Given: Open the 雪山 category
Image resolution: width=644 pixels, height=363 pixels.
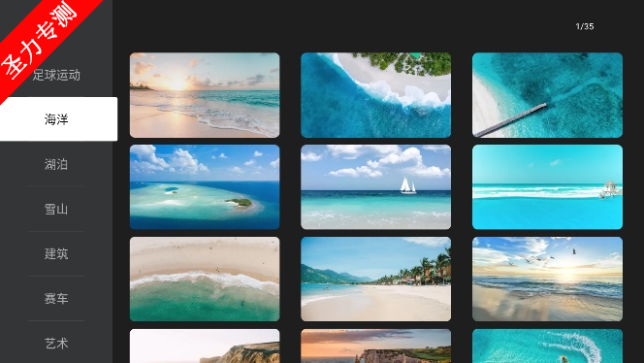Looking at the screenshot, I should 56,209.
